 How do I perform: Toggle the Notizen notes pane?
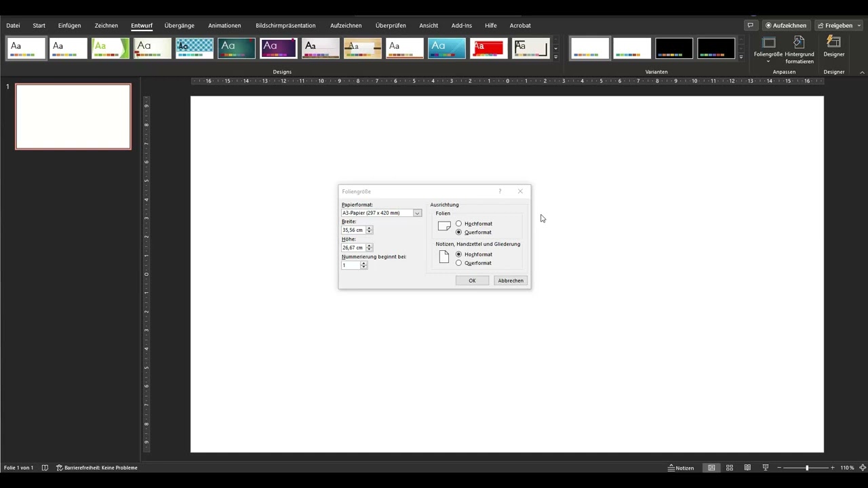(681, 468)
